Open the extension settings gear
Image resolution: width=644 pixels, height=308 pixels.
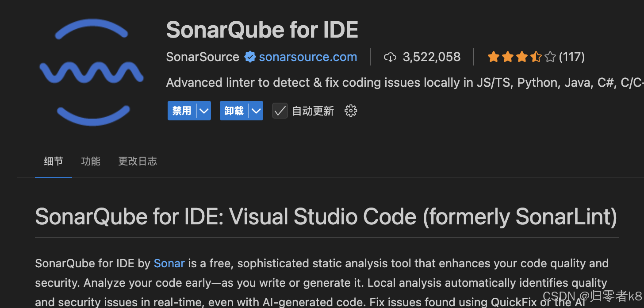click(350, 111)
